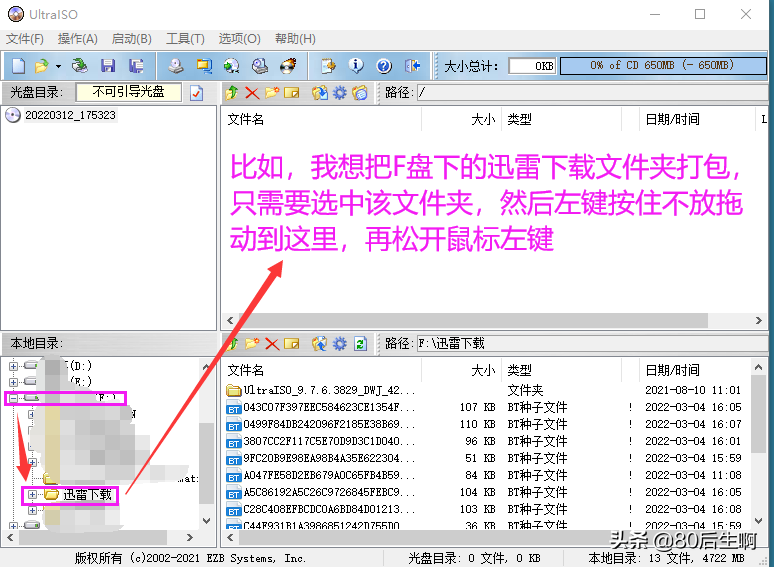Click the local path field F:\迅雷下载

[x=592, y=343]
